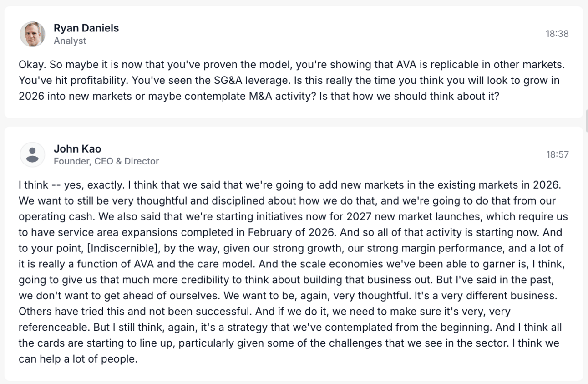Click John Kao's default avatar icon

pos(32,155)
